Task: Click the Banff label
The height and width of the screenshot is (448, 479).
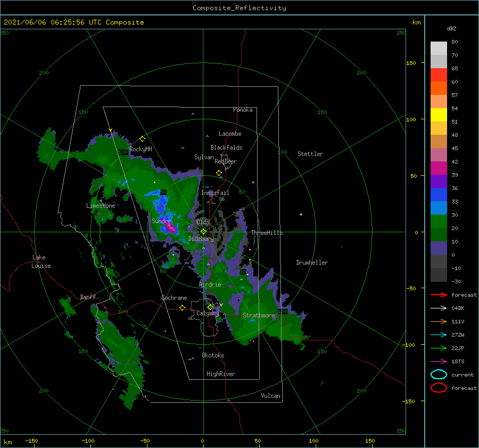Action: [88, 297]
